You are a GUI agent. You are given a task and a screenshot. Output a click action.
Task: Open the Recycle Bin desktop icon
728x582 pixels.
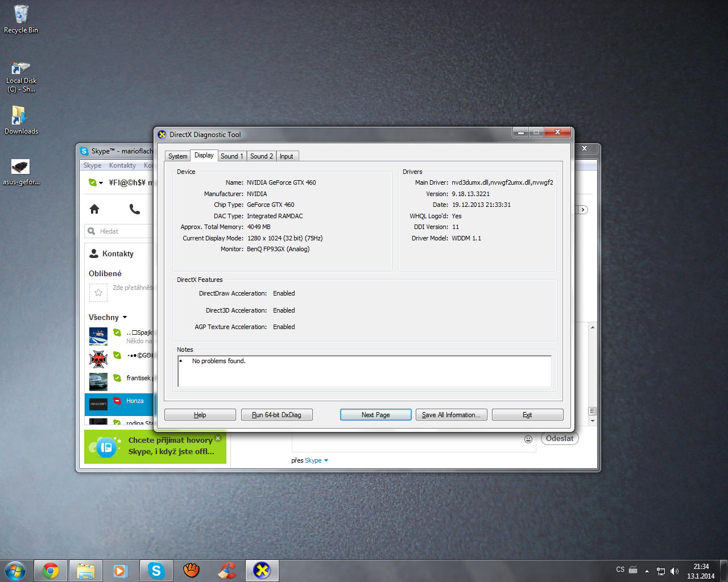point(21,19)
